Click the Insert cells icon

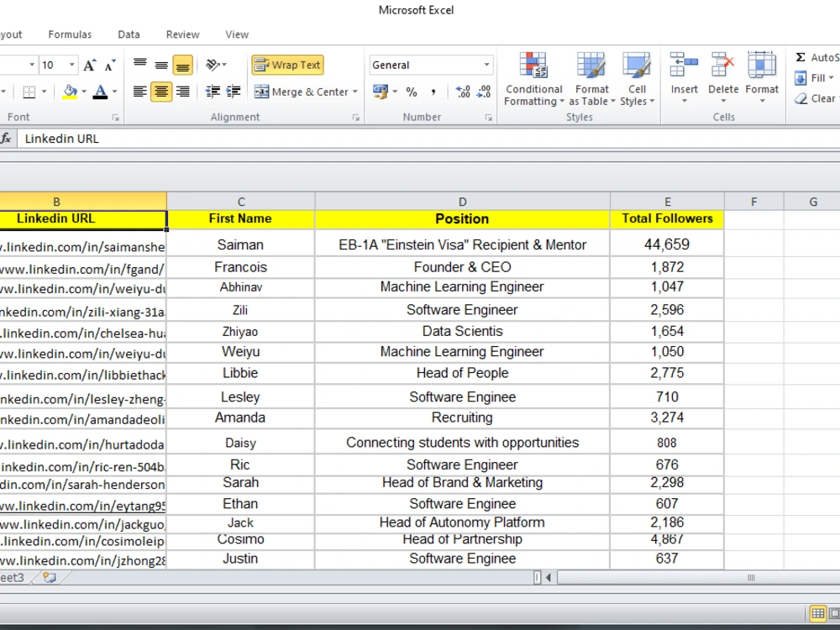point(684,66)
